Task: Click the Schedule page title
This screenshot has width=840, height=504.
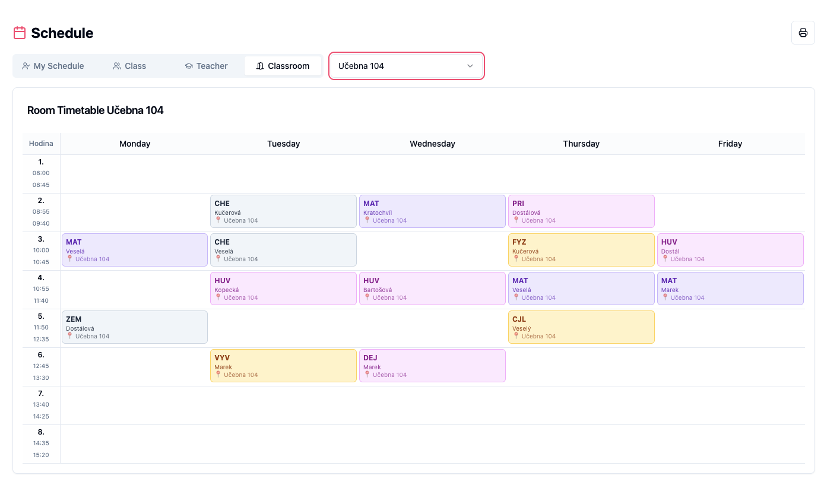Action: [62, 33]
